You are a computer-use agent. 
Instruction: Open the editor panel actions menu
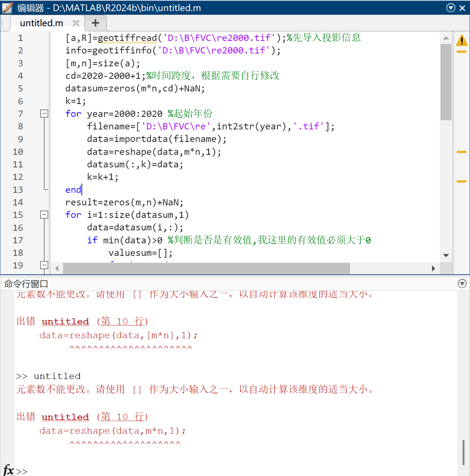[450, 8]
